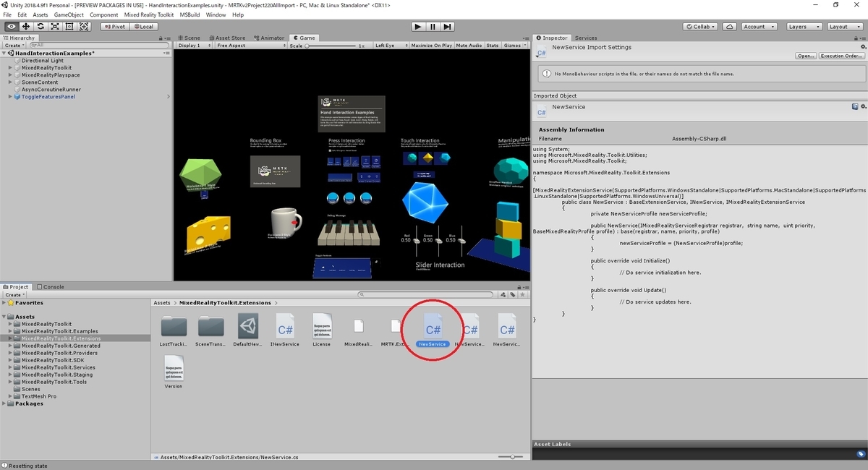Select the DefaultNew... Unity asset

point(248,331)
